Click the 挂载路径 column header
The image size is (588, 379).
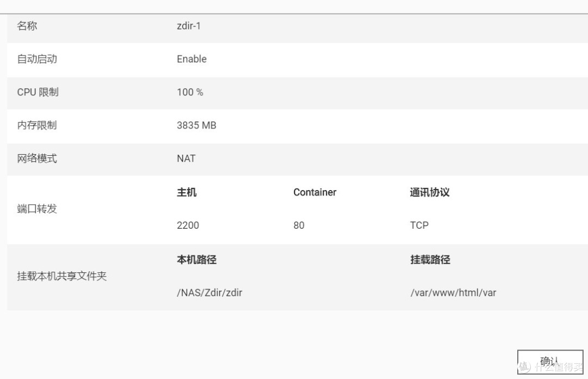430,260
